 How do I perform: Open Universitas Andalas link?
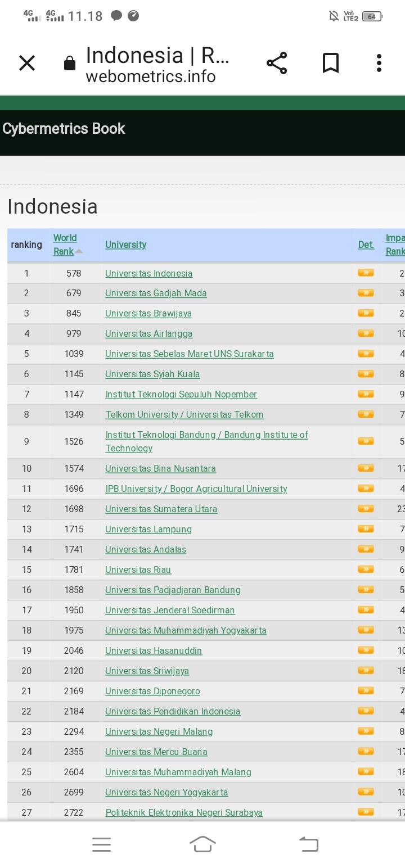click(x=146, y=549)
